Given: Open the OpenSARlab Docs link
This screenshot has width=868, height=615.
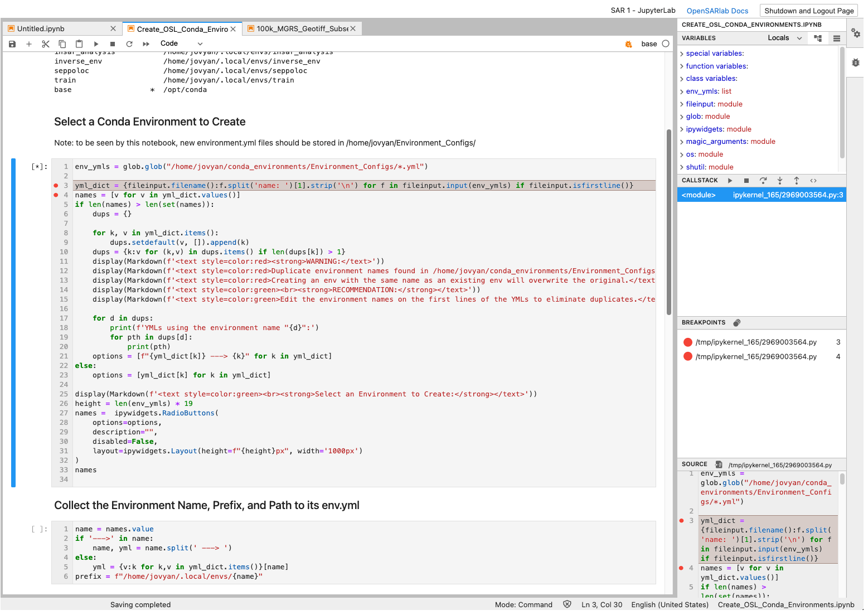Looking at the screenshot, I should pyautogui.click(x=717, y=9).
